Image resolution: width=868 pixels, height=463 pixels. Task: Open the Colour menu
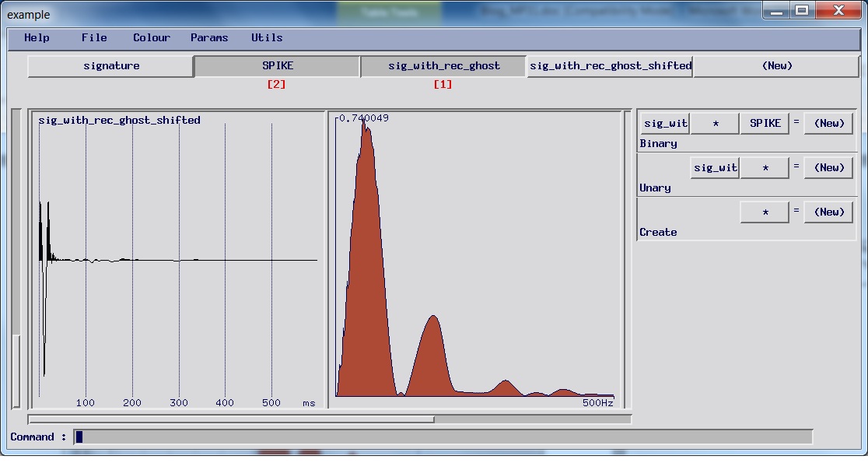point(151,37)
